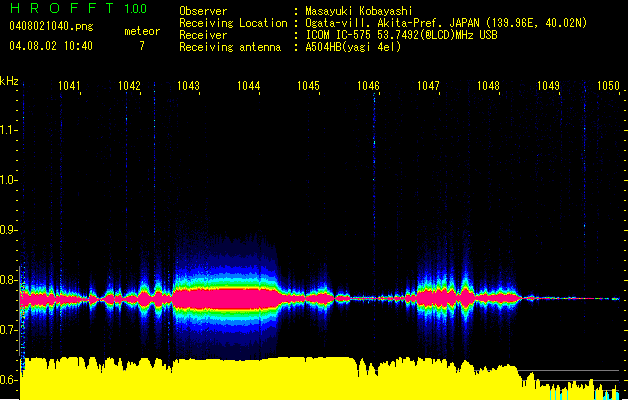Click the Observer label
Image resolution: width=629 pixels, height=400 pixels.
coord(203,11)
